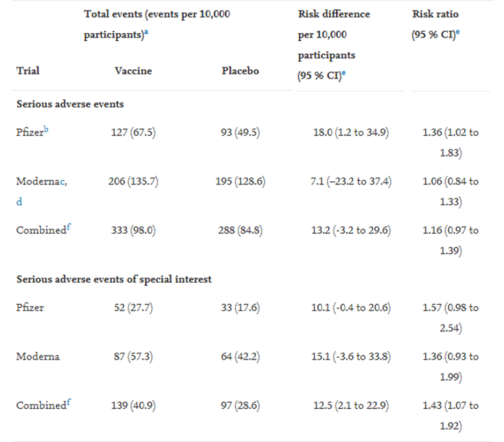The height and width of the screenshot is (442, 504).
Task: Open footnote c after Moderna
Action: tap(62, 182)
